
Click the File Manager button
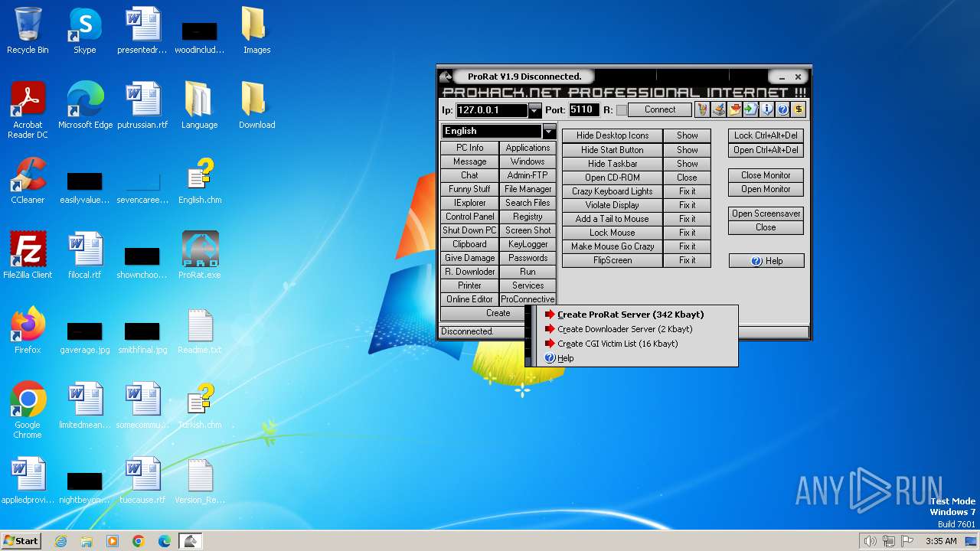pos(528,189)
